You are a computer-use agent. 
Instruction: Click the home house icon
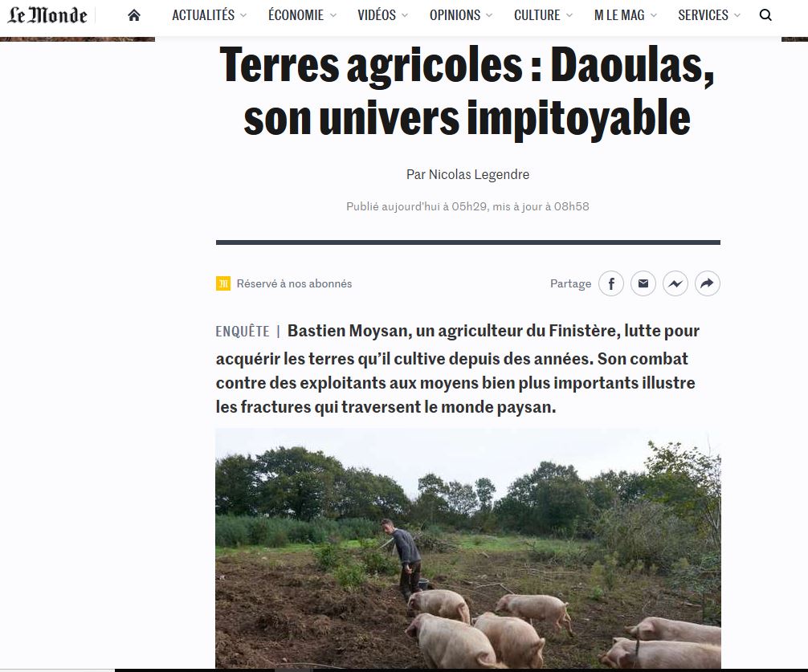pyautogui.click(x=134, y=15)
